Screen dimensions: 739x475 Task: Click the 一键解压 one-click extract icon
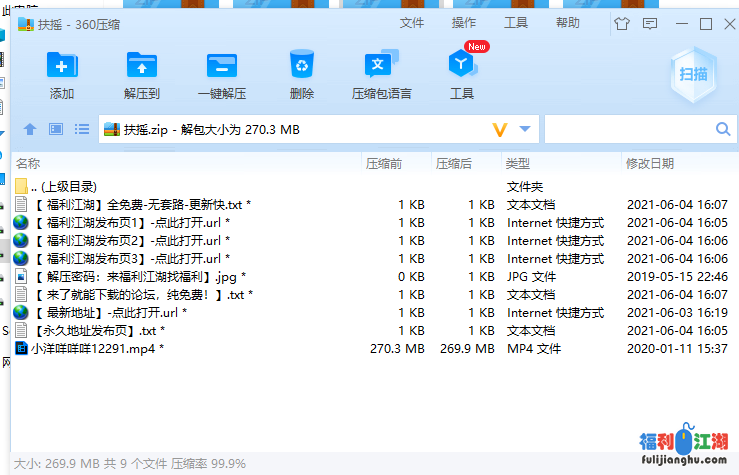pos(221,67)
